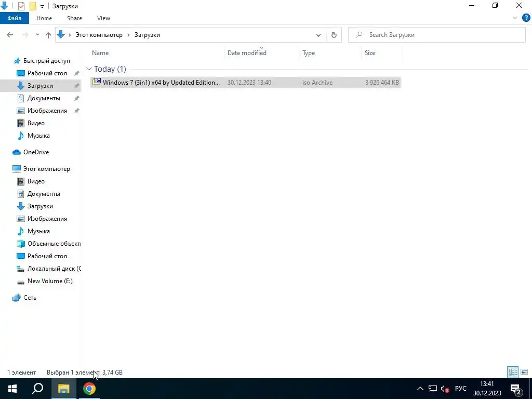Sort by the Size column
The image size is (532, 399).
(x=382, y=53)
